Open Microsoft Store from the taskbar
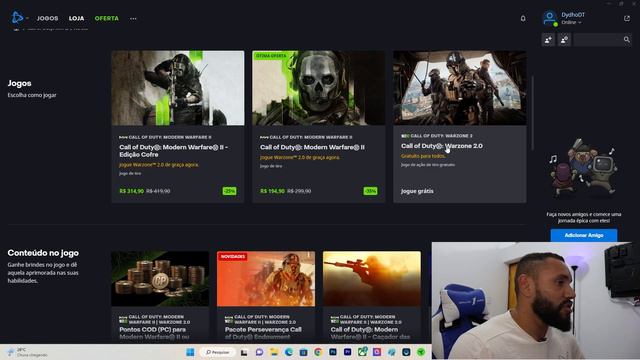 pyautogui.click(x=303, y=352)
